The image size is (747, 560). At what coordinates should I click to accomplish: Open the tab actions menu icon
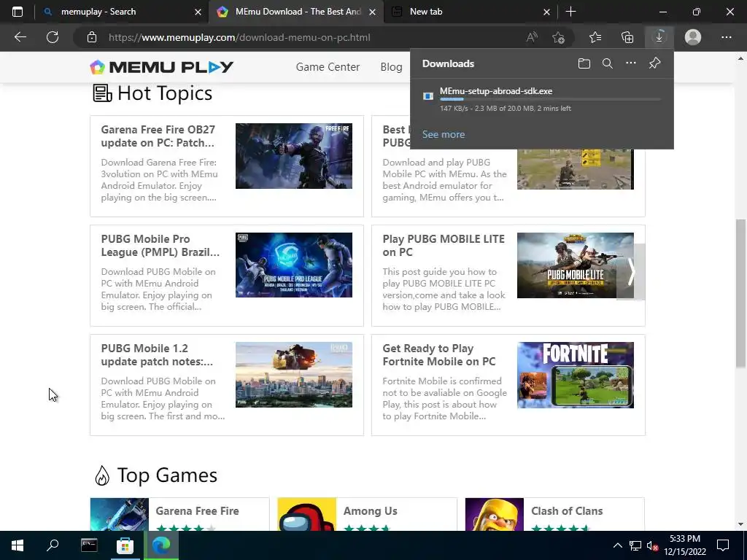click(x=18, y=12)
